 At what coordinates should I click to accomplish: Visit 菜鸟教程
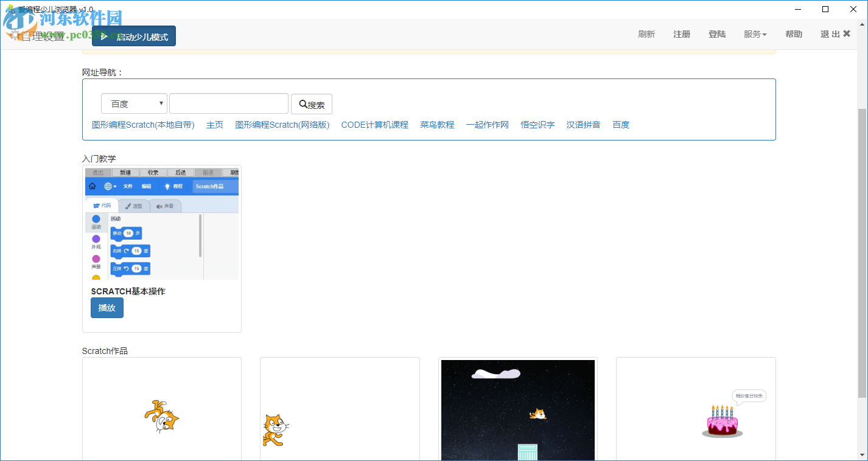437,125
